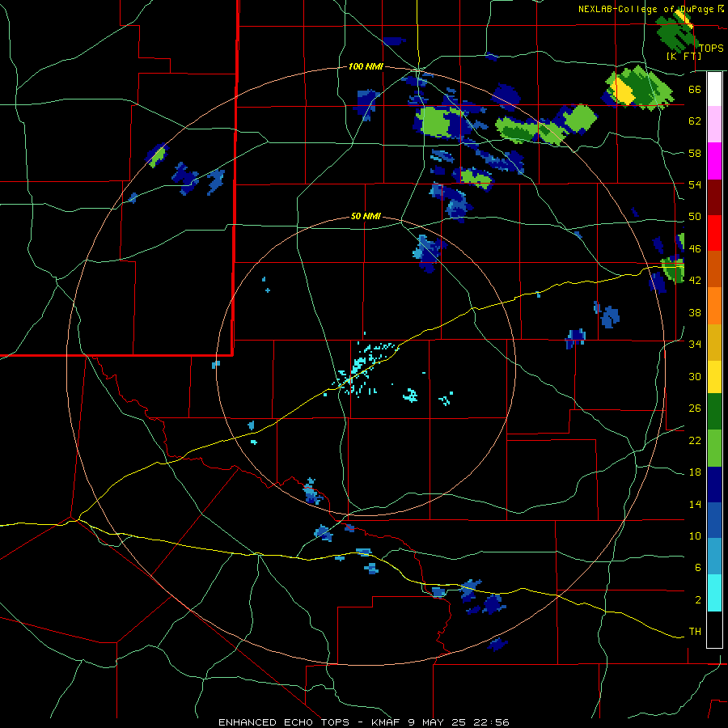The image size is (728, 728).
Task: Click the "22:56" timestamp in caption
Action: pyautogui.click(x=492, y=722)
